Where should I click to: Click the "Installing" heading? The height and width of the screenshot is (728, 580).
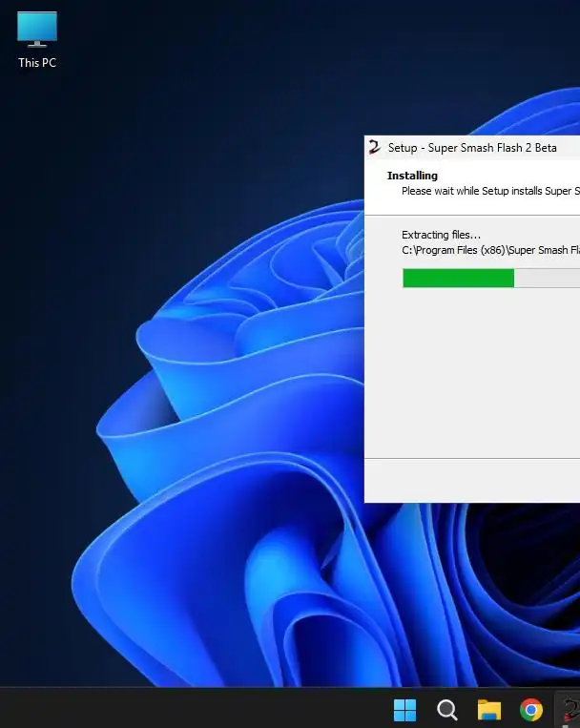coord(412,176)
